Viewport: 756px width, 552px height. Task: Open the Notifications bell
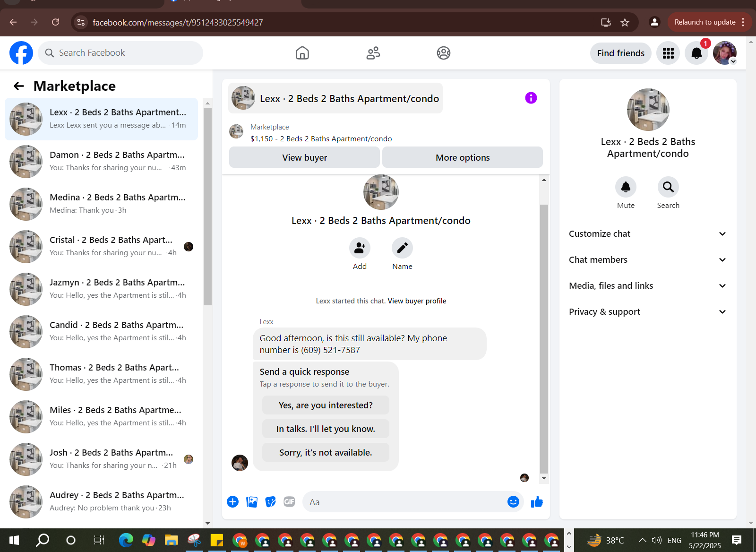pyautogui.click(x=696, y=53)
